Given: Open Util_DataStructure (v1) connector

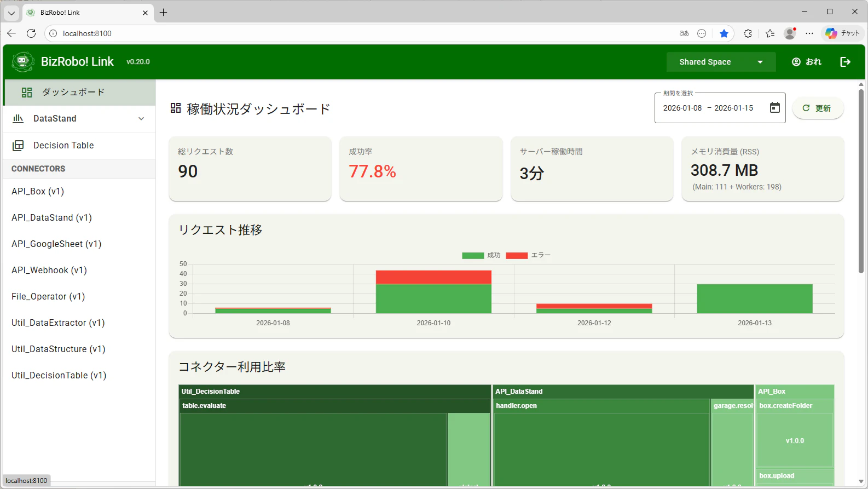Looking at the screenshot, I should (x=79, y=349).
